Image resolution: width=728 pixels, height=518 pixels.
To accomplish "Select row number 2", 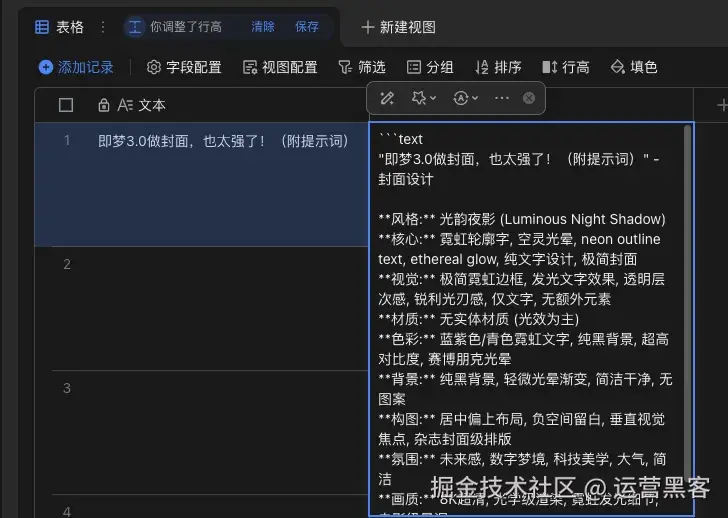I will point(67,264).
